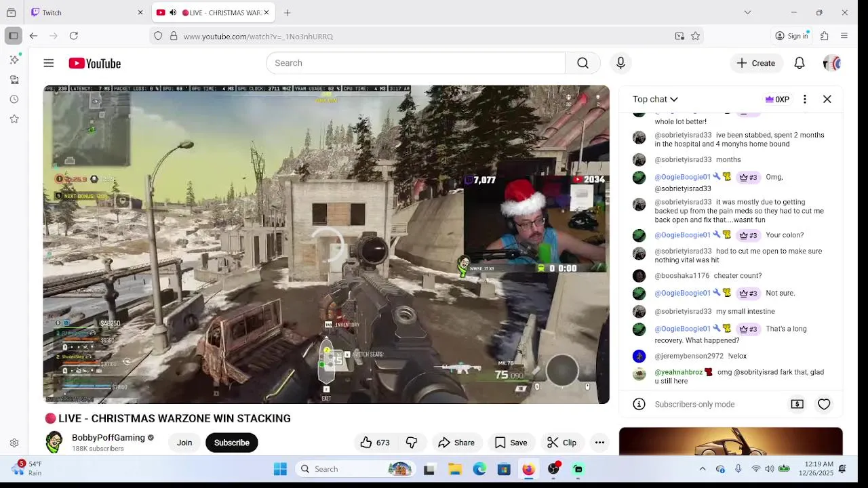Viewport: 868px width, 488px height.
Task: Like the video with thumbs up
Action: [375, 443]
